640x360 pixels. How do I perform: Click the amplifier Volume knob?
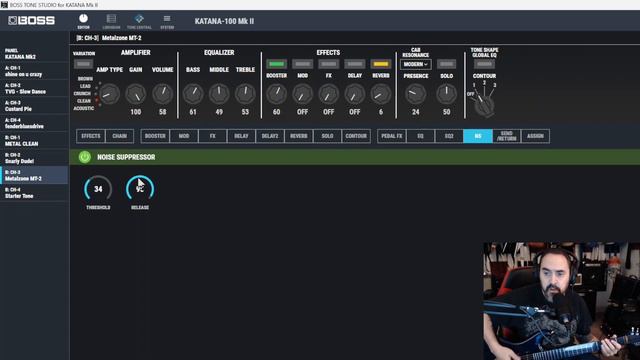pyautogui.click(x=162, y=94)
